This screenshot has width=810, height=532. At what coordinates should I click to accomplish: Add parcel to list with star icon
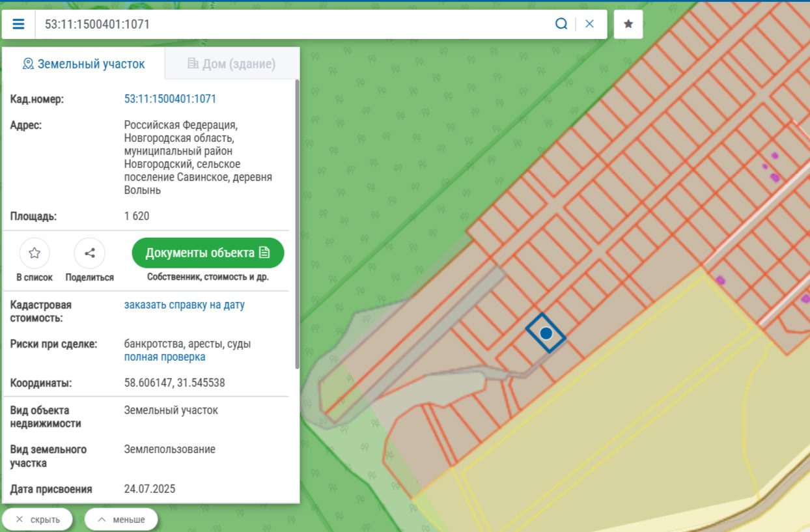coord(35,253)
